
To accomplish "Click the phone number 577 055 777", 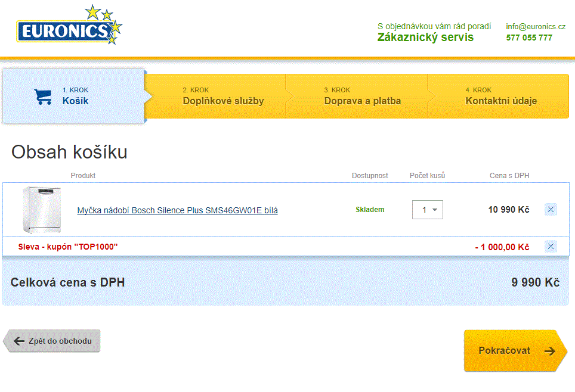I will 529,38.
